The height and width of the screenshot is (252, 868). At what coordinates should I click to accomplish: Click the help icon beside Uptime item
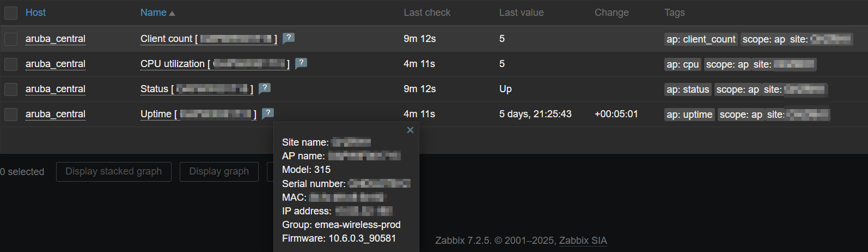pos(268,113)
